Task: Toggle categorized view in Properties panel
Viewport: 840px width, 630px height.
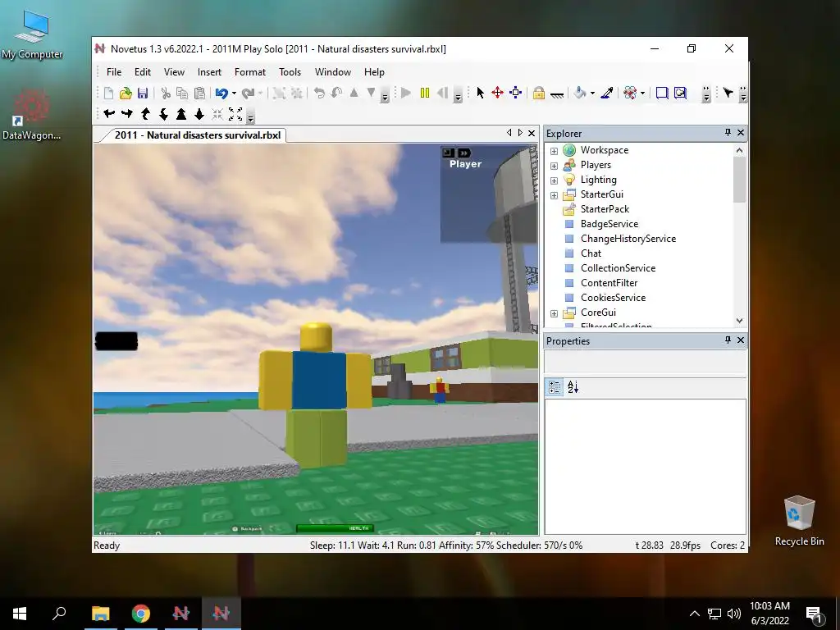Action: pyautogui.click(x=555, y=387)
